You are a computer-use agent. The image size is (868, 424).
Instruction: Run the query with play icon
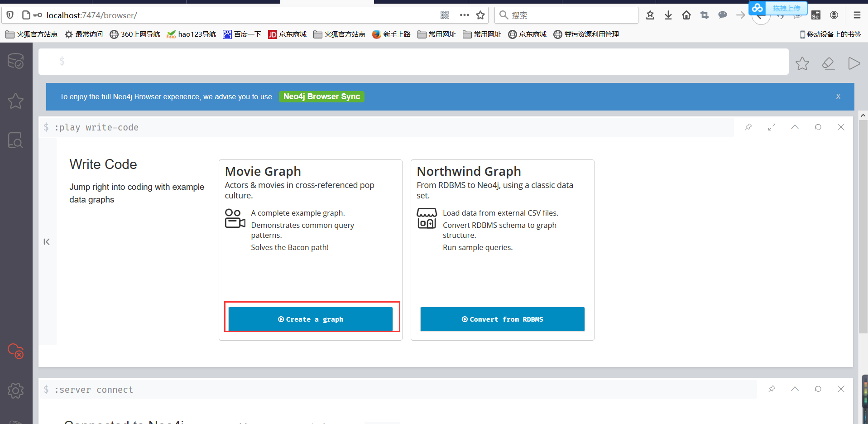(854, 63)
